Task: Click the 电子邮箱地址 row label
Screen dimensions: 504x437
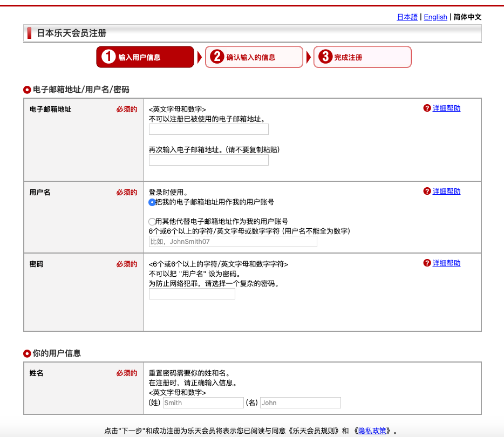Action: (51, 109)
